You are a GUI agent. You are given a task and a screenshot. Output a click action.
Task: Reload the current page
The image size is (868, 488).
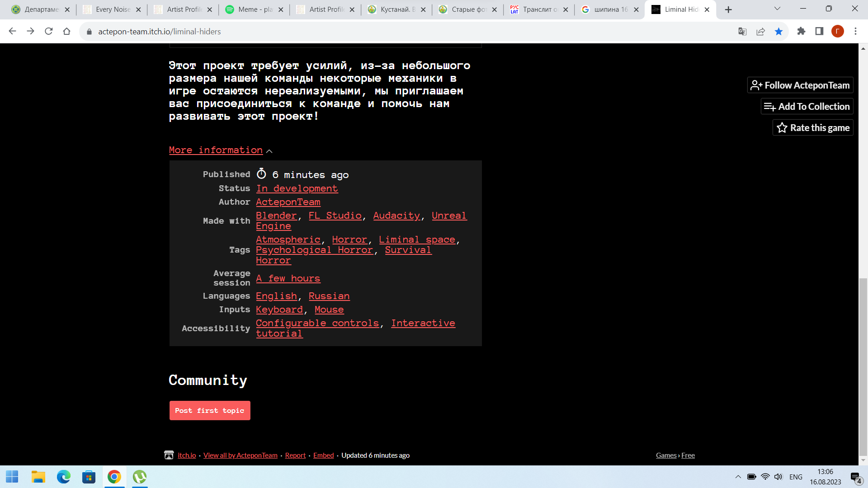coord(48,31)
